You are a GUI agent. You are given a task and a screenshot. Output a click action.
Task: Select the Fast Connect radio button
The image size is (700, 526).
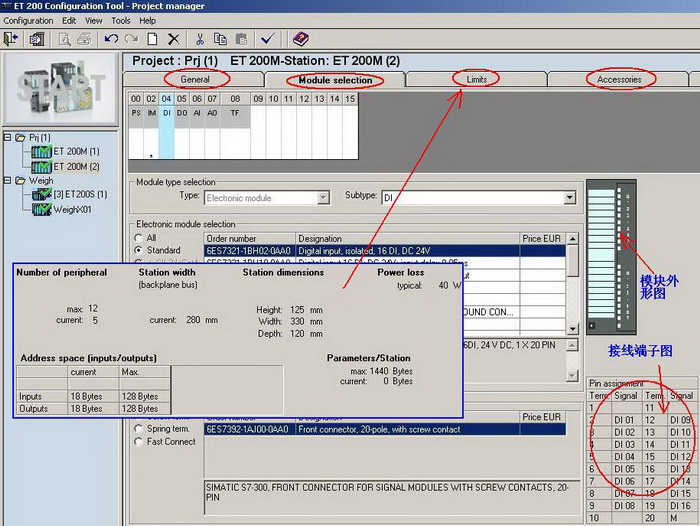tap(139, 441)
